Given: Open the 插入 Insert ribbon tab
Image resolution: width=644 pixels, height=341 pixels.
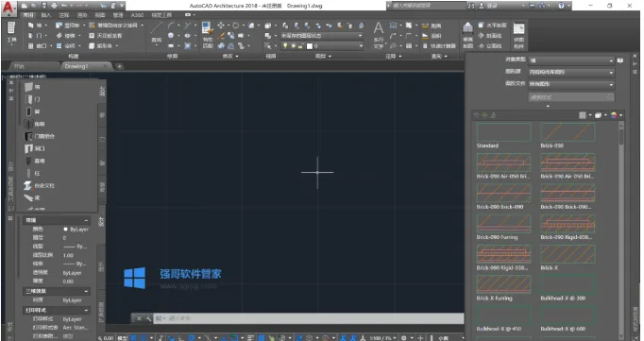Looking at the screenshot, I should [46, 15].
